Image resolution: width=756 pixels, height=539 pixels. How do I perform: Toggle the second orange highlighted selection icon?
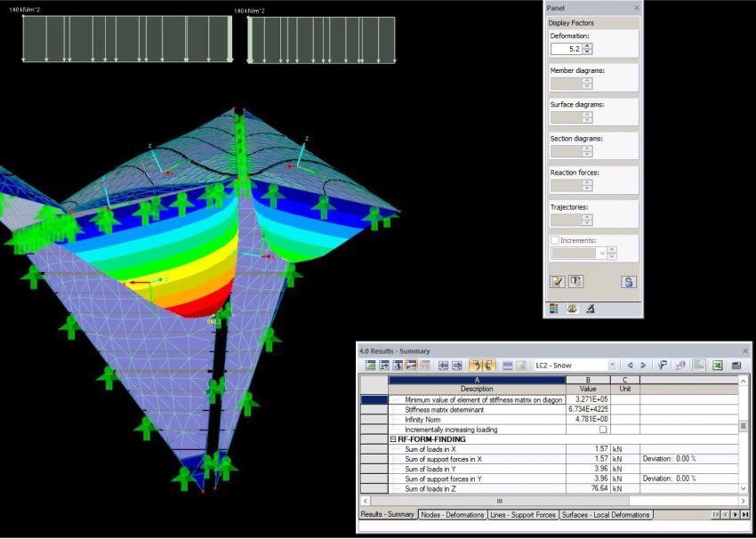489,366
